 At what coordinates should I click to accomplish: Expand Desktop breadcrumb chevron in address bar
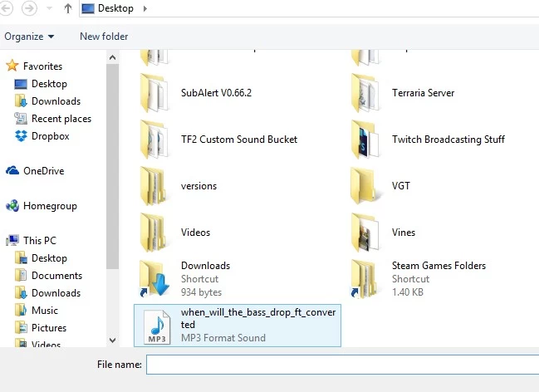click(x=145, y=8)
